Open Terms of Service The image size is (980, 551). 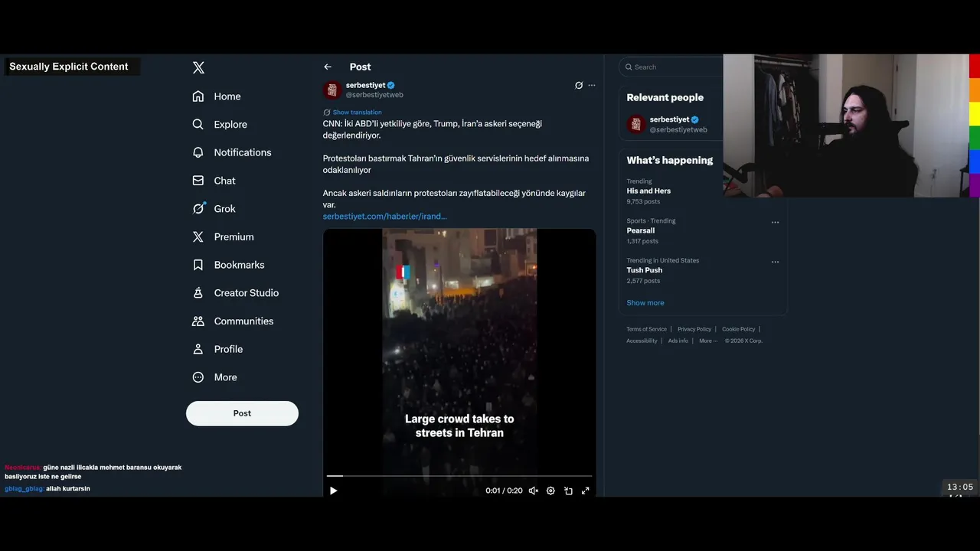pos(647,329)
